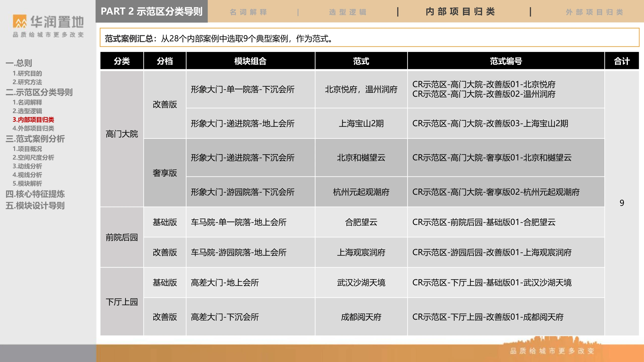
Task: Click the 范式案例汇总 summary text box
Action: pos(370,37)
